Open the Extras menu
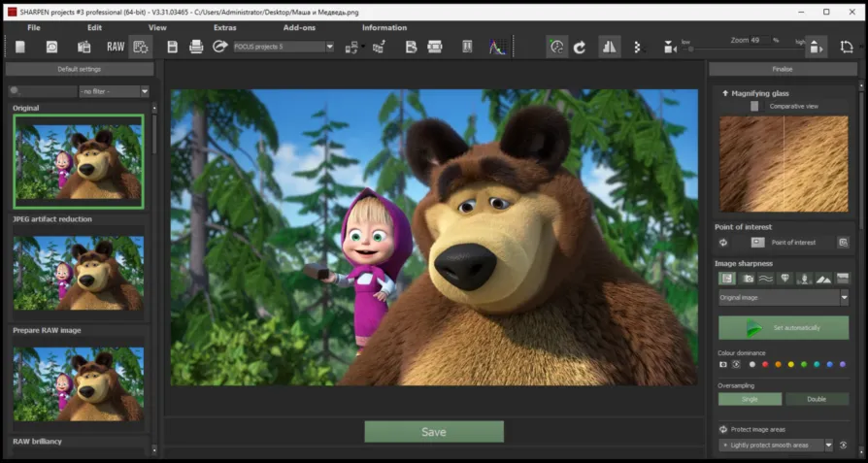Viewport: 868px width, 463px height. [224, 27]
